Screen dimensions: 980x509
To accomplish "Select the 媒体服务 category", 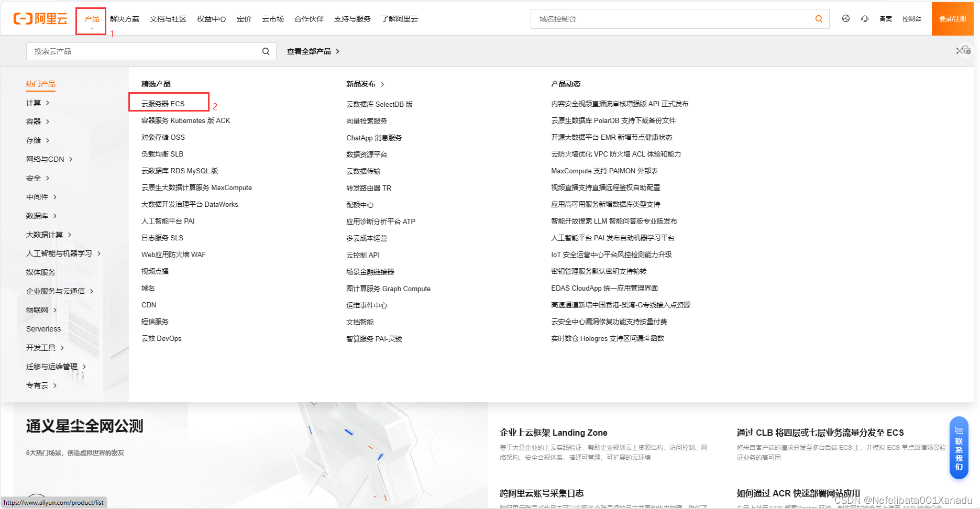I will (x=41, y=272).
